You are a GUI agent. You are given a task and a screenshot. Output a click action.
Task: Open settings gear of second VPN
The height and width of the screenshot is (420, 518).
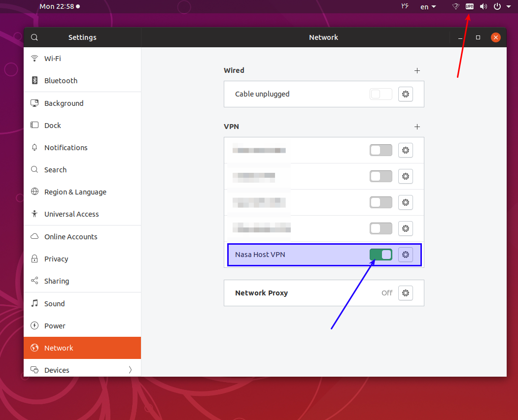point(406,176)
